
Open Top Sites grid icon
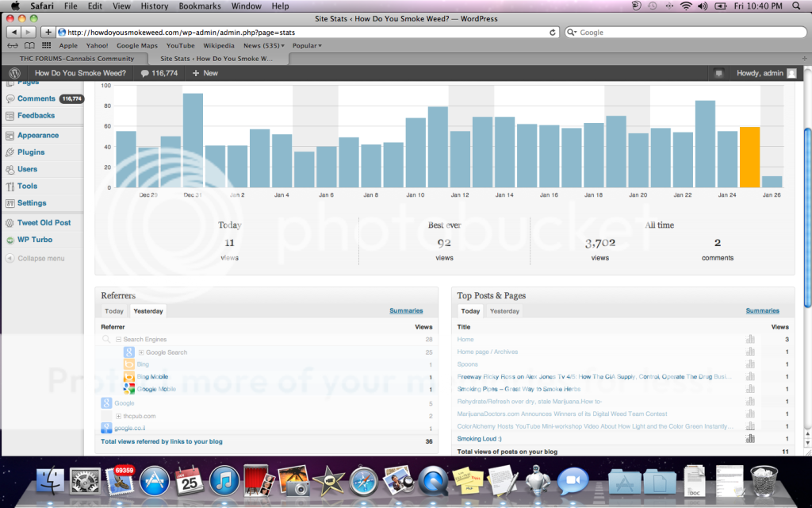[46, 45]
